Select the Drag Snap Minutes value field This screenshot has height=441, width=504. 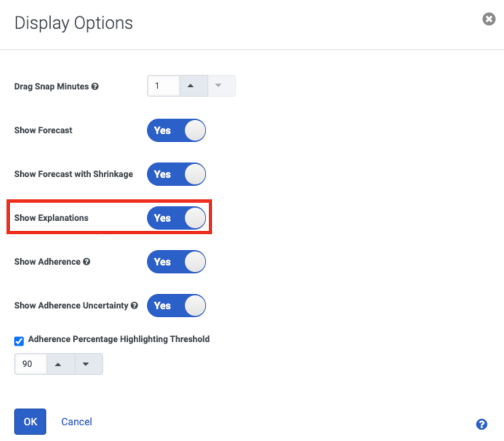coord(163,85)
